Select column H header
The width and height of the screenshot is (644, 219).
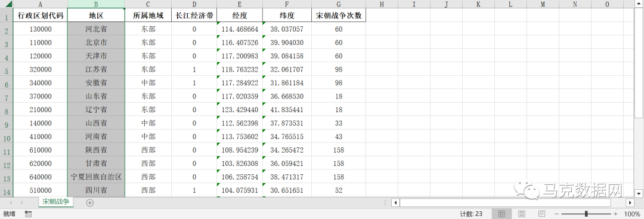click(x=382, y=4)
